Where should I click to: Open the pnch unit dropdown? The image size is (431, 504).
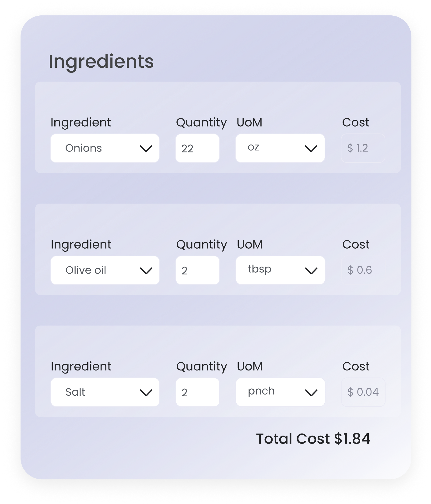(280, 392)
